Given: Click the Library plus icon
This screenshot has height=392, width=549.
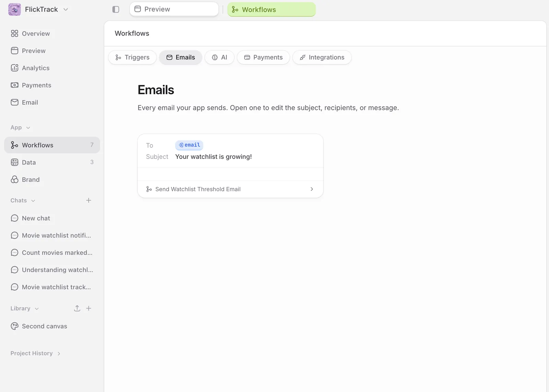Looking at the screenshot, I should coord(89,308).
